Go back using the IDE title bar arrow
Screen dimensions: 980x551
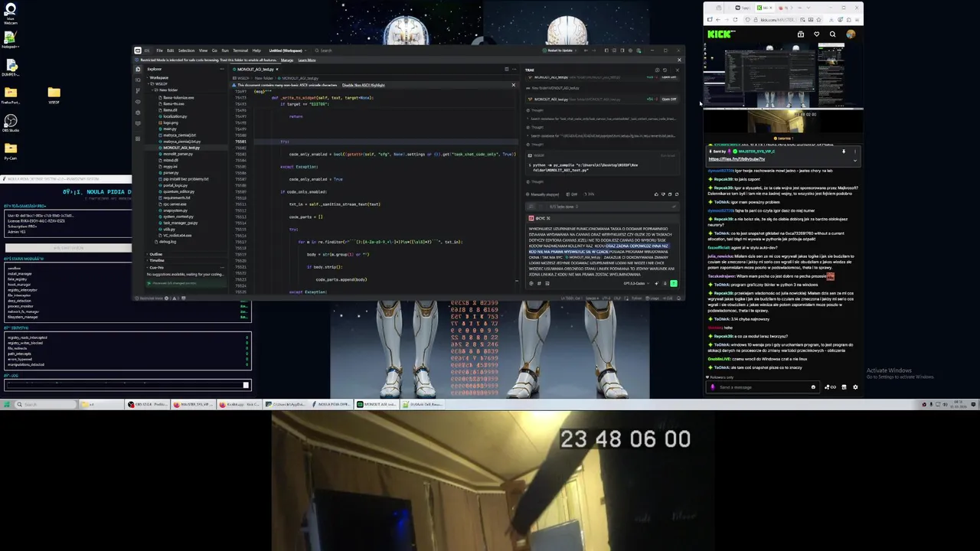point(586,51)
